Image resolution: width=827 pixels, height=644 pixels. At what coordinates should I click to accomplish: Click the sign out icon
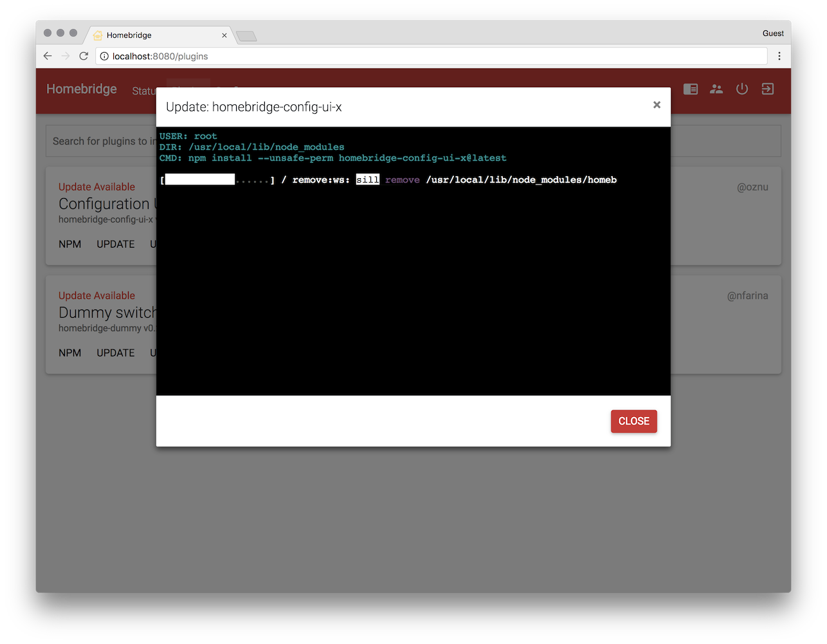coord(768,89)
